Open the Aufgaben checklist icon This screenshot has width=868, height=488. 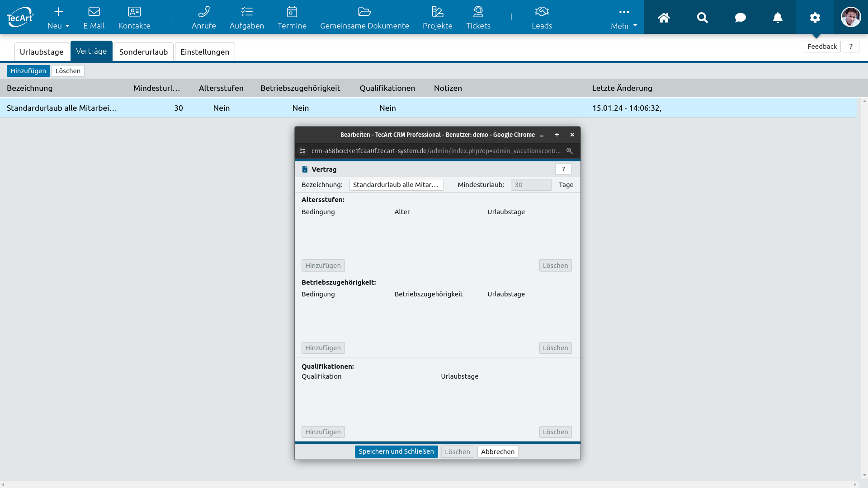(246, 12)
